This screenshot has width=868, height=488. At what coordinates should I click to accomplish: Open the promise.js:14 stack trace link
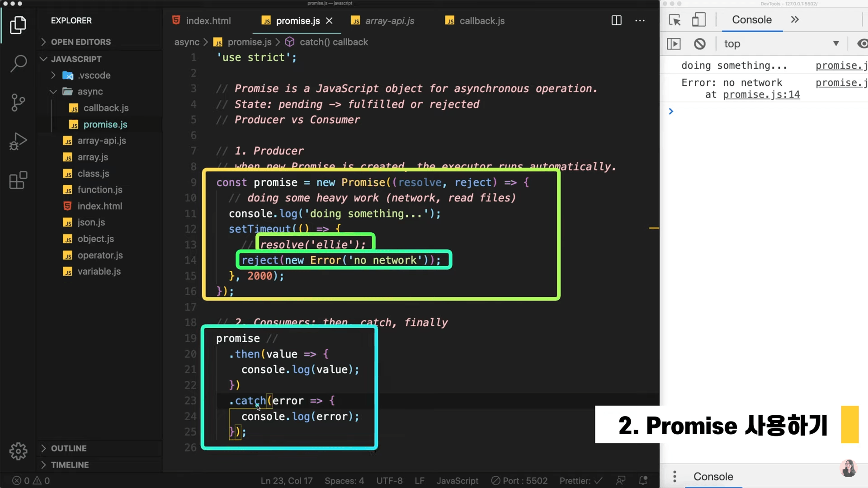point(761,95)
